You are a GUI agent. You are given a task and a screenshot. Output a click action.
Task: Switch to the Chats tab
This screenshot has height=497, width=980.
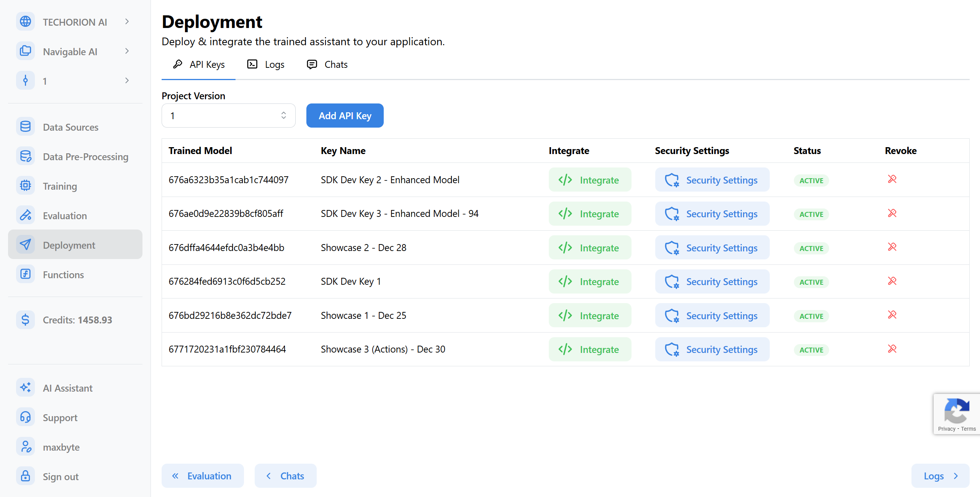[x=327, y=64]
